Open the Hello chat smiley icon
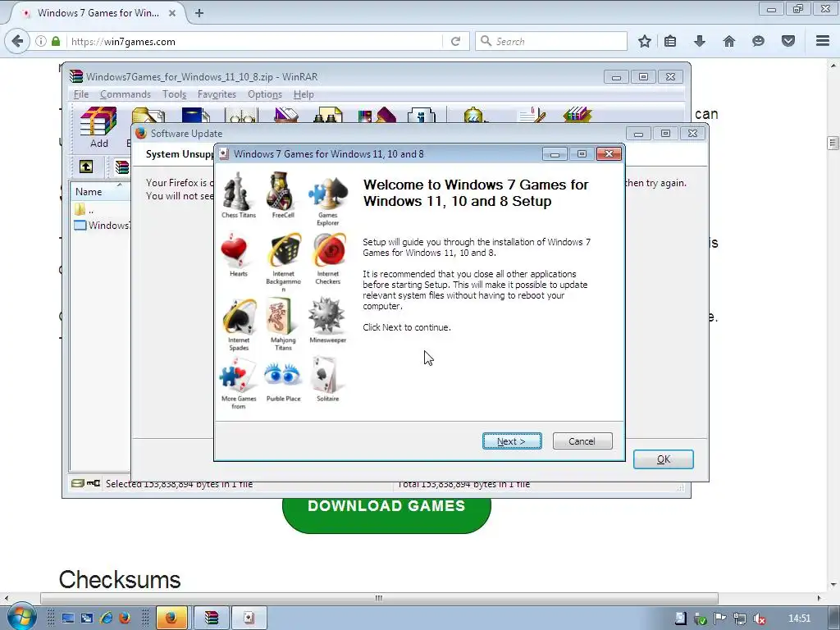The width and height of the screenshot is (840, 630). coord(758,41)
